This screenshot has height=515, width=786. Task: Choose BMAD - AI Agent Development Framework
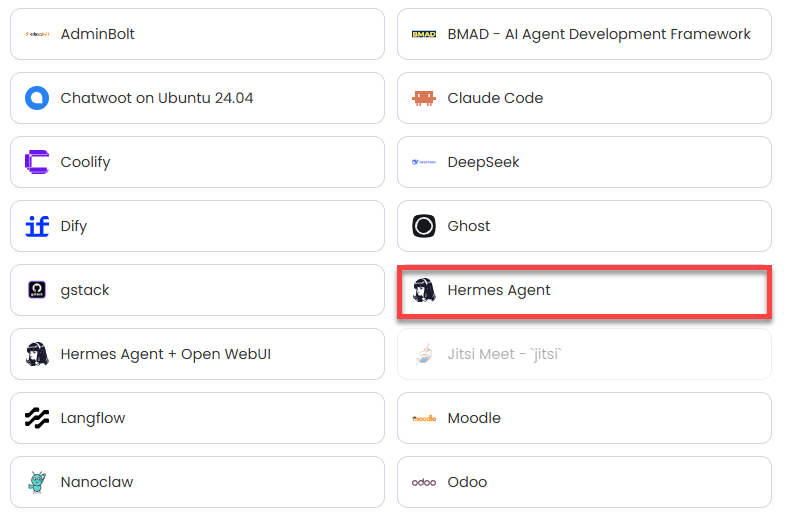(x=584, y=34)
